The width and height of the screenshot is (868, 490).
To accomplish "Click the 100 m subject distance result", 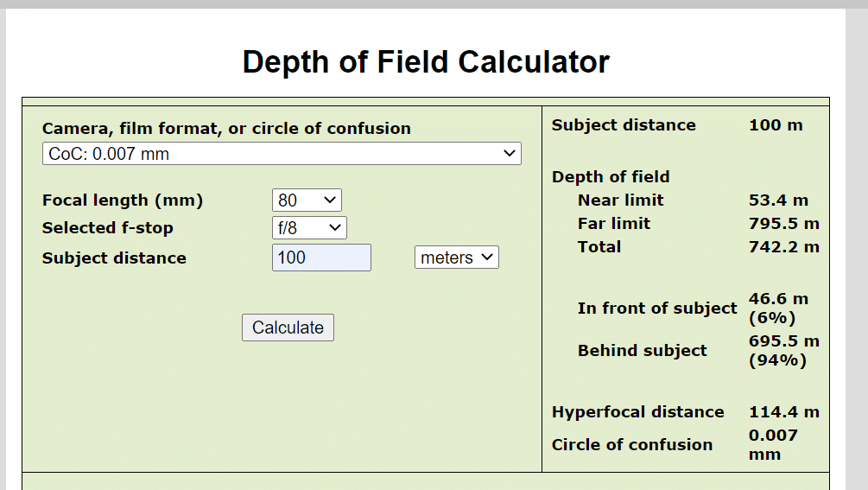I will 776,125.
